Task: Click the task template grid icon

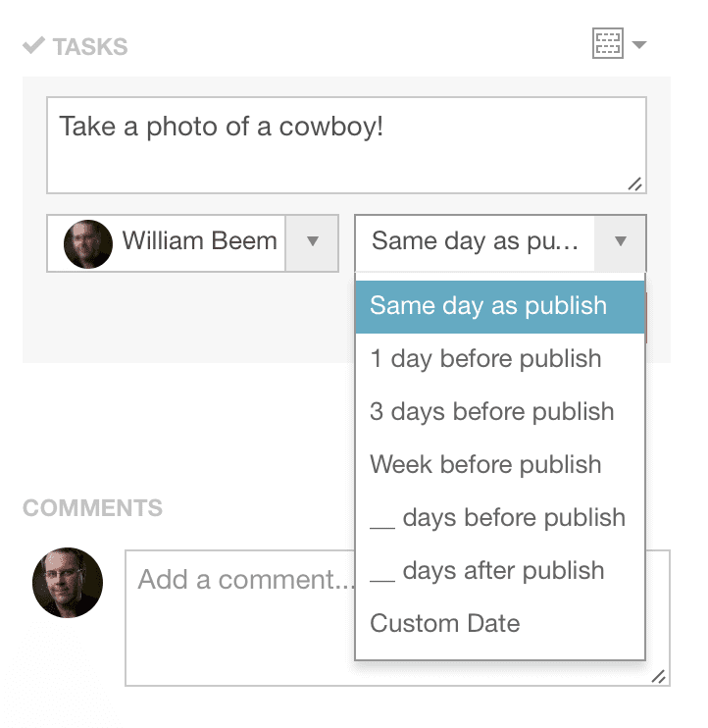Action: point(607,43)
